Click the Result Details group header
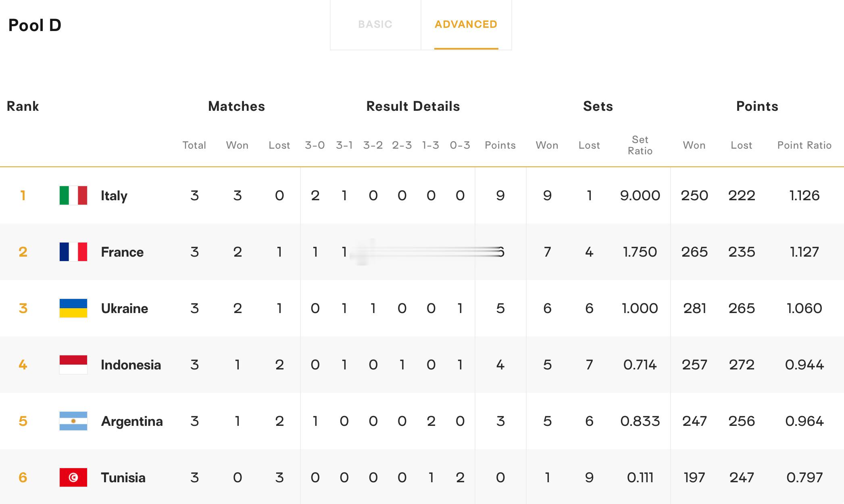 (413, 106)
